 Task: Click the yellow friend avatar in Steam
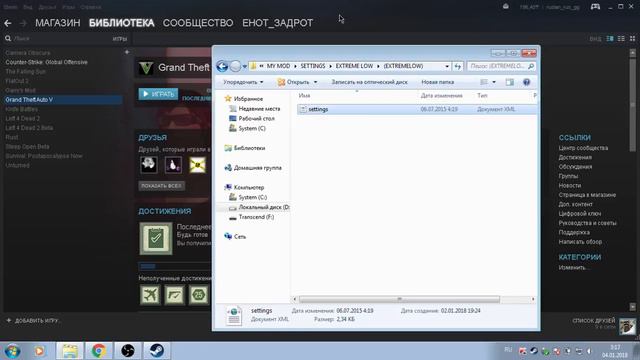[x=198, y=165]
